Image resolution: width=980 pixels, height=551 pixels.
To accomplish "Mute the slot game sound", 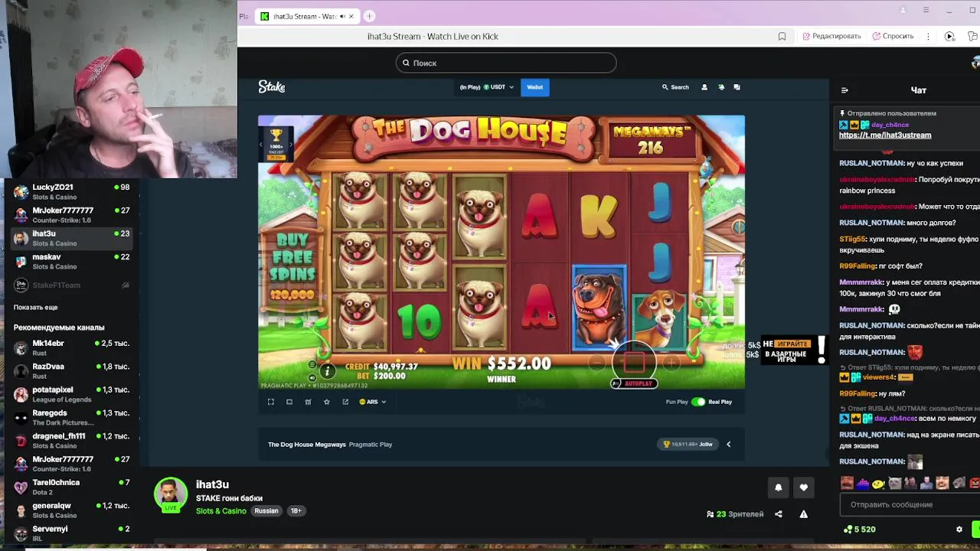I will 312,377.
